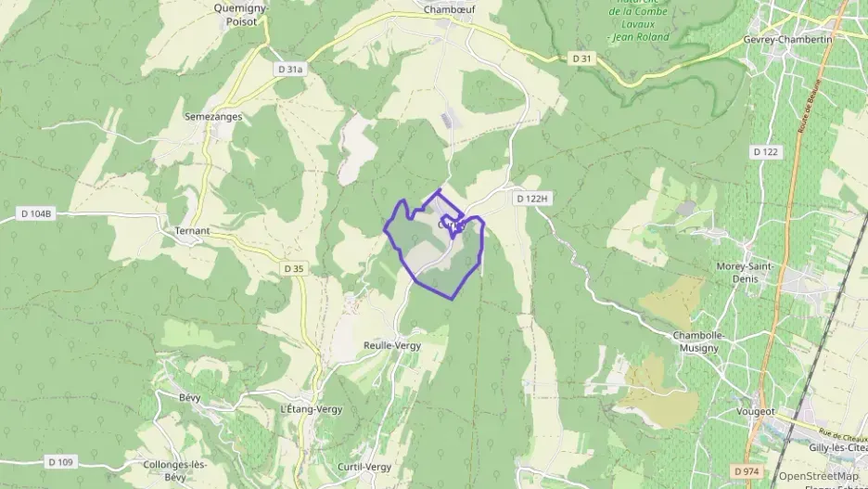The height and width of the screenshot is (489, 868).
Task: Click the D 109 road badge
Action: pyautogui.click(x=60, y=462)
